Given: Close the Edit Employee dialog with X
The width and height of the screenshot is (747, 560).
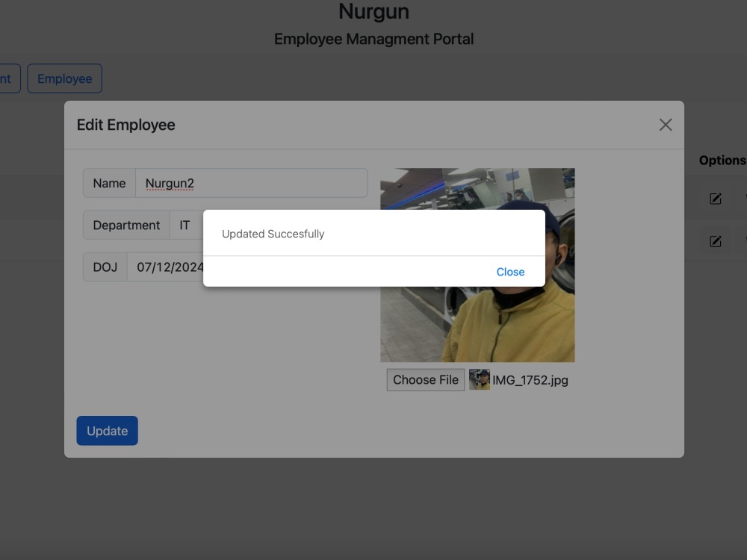Looking at the screenshot, I should pos(666,125).
